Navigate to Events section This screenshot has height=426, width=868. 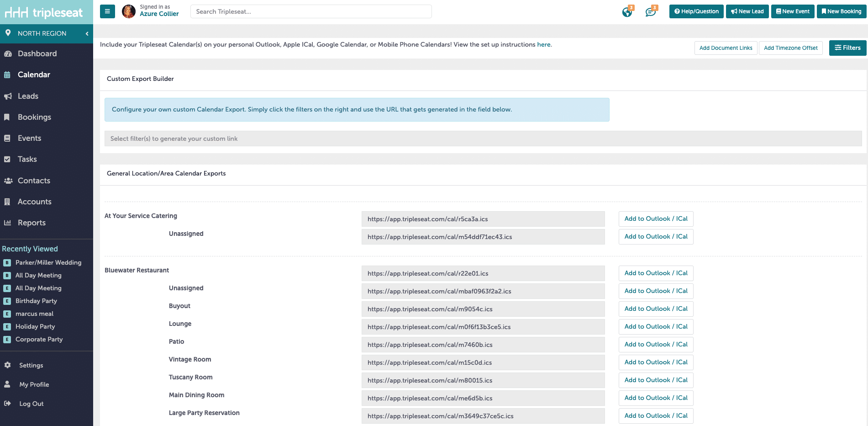(x=29, y=138)
